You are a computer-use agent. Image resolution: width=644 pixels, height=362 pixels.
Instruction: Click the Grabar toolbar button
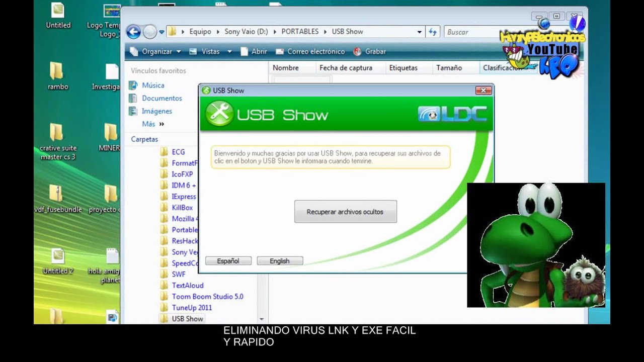coord(370,51)
